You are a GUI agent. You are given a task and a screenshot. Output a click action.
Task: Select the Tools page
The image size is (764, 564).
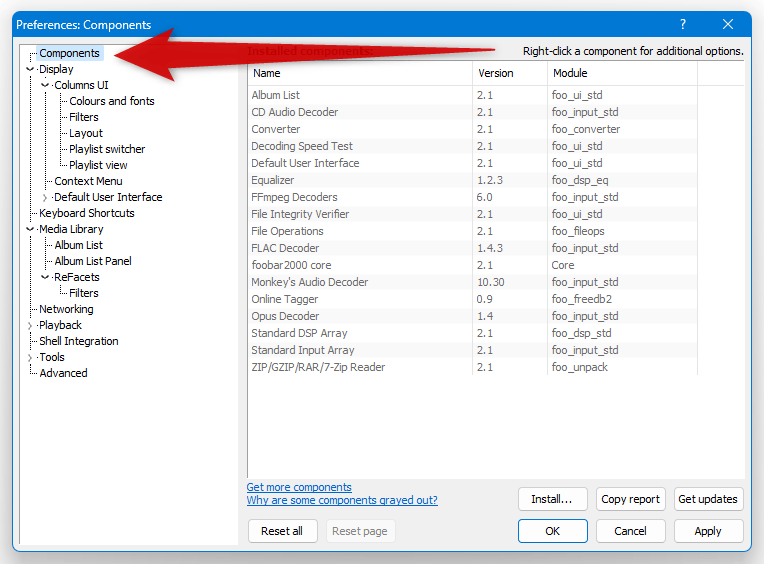pos(52,357)
